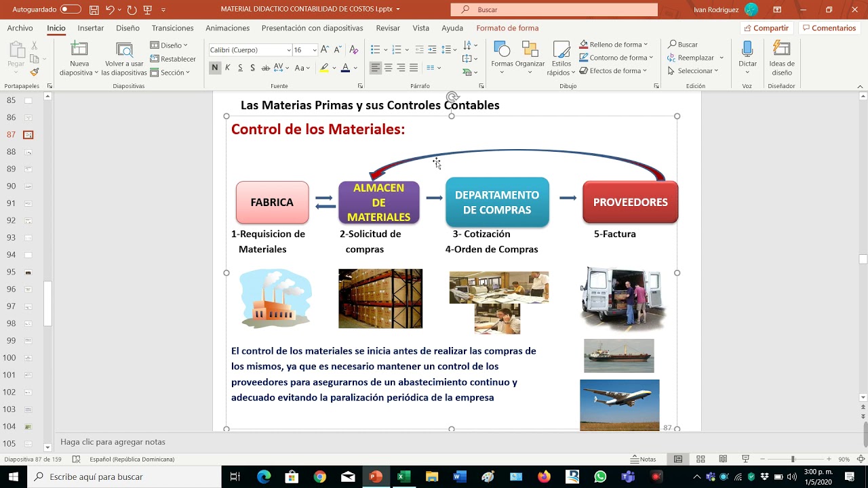Toggle the Notas pane in status bar
This screenshot has width=868, height=488.
[x=644, y=459]
